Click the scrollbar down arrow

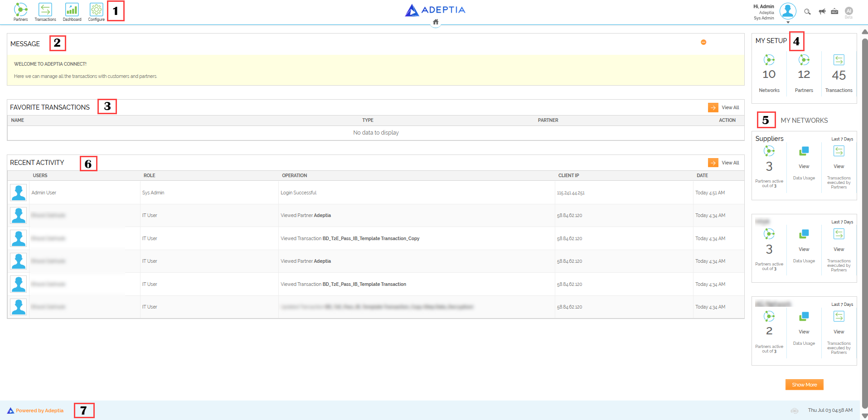pyautogui.click(x=864, y=415)
